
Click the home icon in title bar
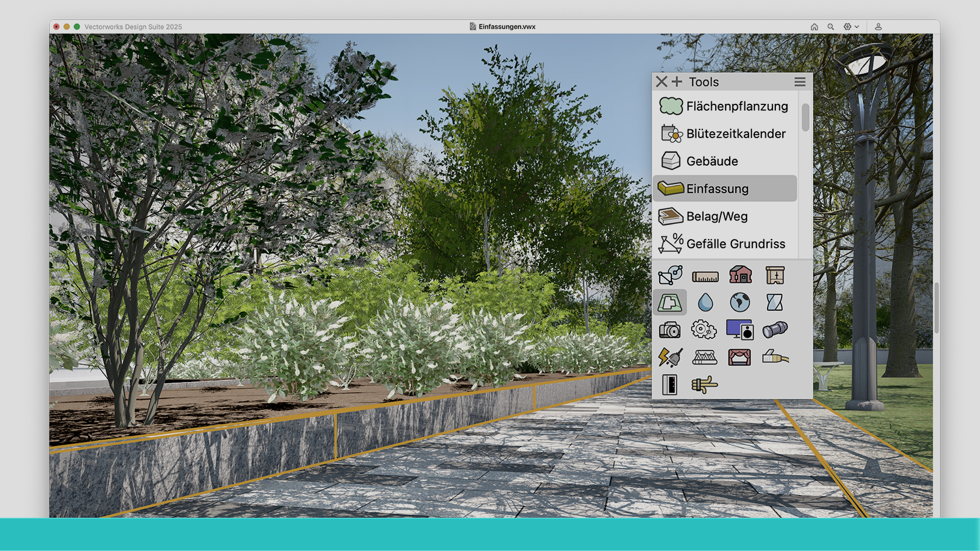[x=814, y=27]
